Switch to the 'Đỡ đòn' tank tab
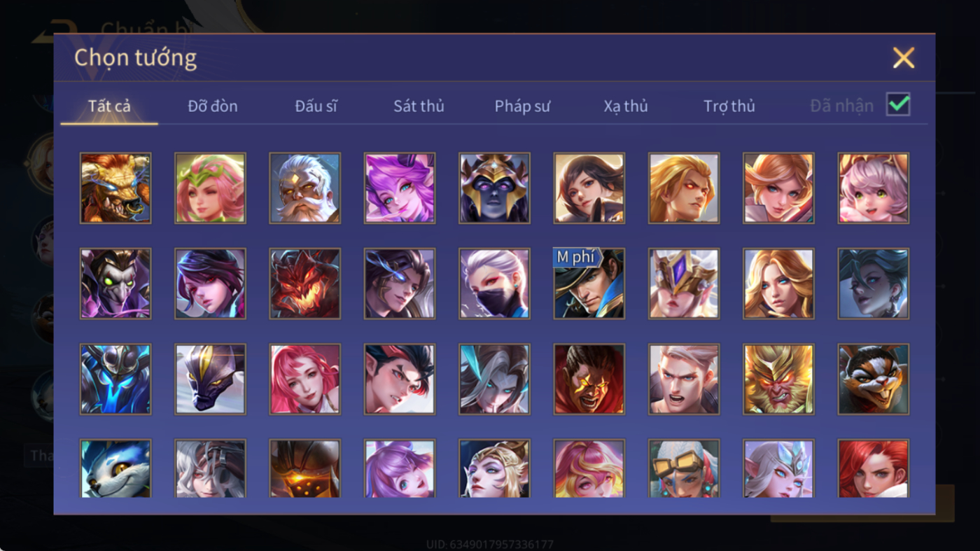The width and height of the screenshot is (980, 551). coord(213,106)
